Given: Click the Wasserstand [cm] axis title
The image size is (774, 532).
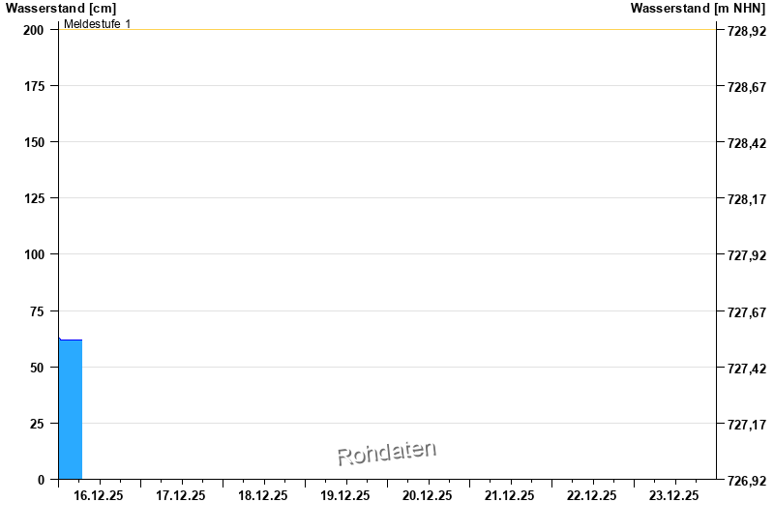Looking at the screenshot, I should point(60,8).
